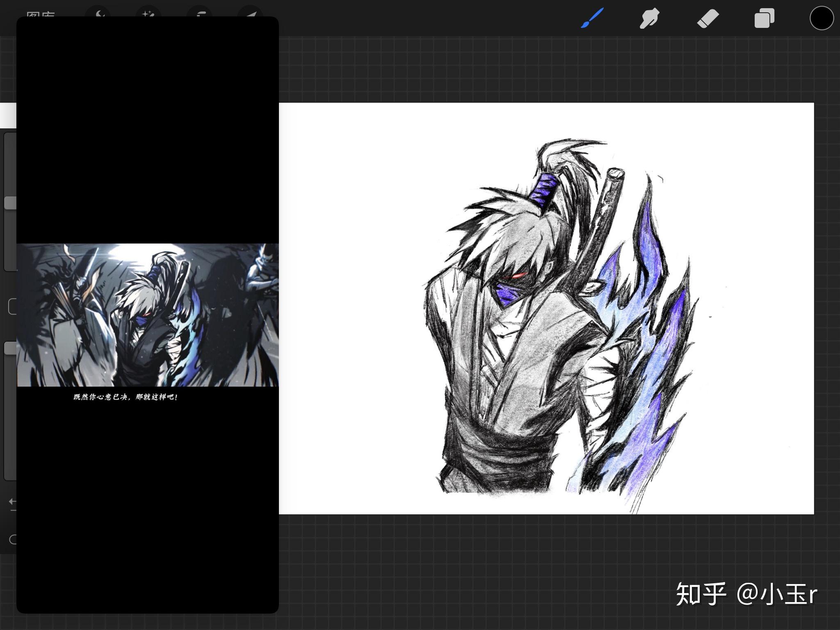The width and height of the screenshot is (840, 630).
Task: Tap the samurai sketch on the white canvas
Action: tap(562, 325)
